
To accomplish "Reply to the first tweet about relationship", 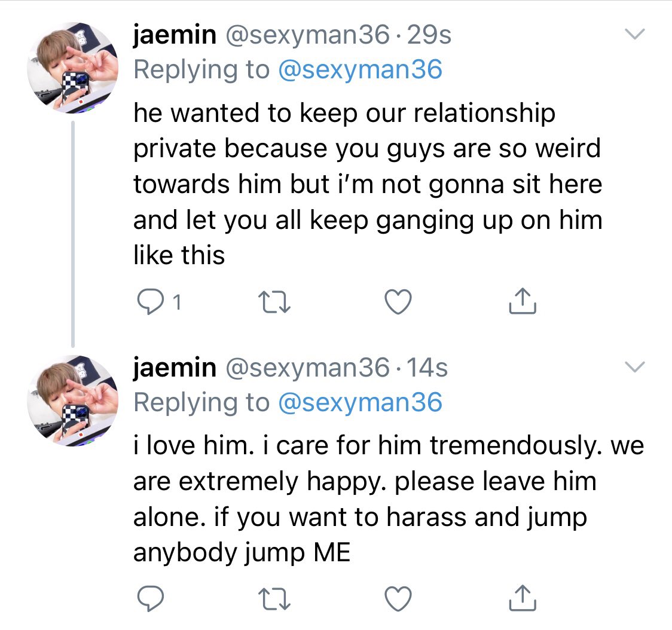I will 150,302.
